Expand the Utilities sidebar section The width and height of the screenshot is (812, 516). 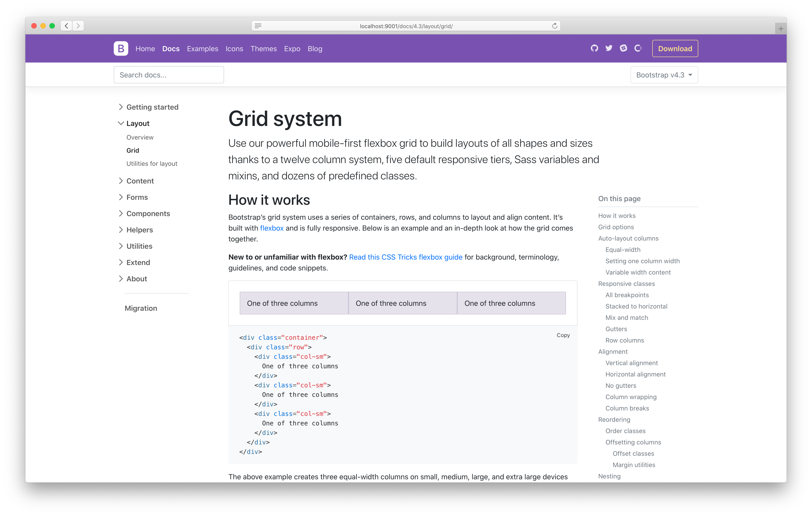139,246
